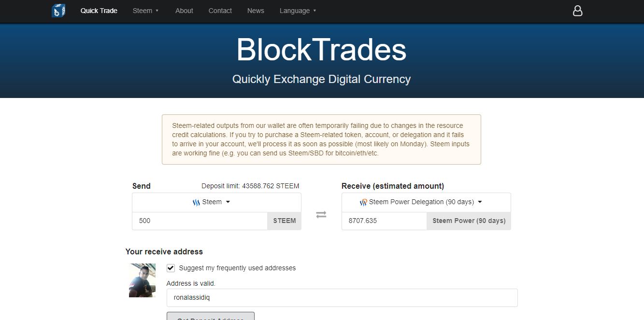
Task: Click the receive amount field showing 8707.635
Action: (385, 221)
